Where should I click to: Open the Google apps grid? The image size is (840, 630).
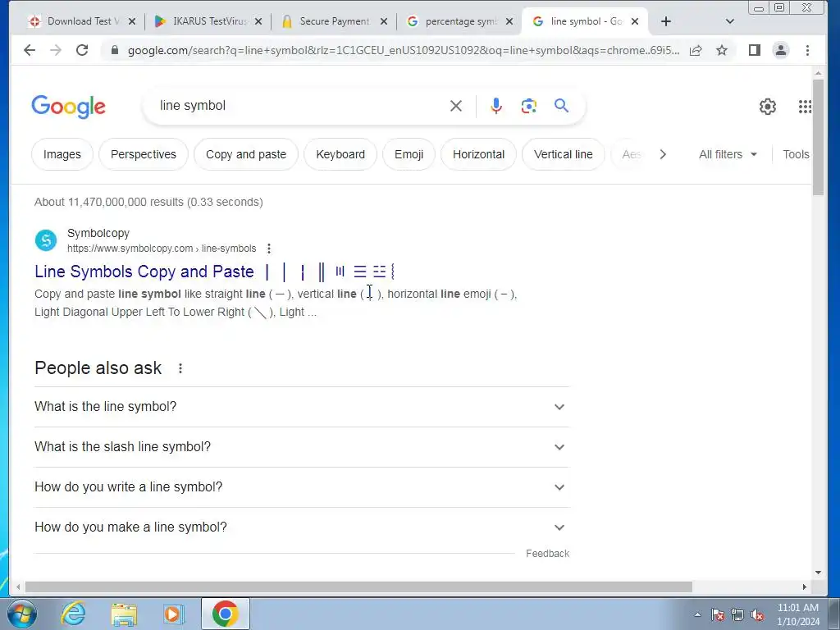805,107
